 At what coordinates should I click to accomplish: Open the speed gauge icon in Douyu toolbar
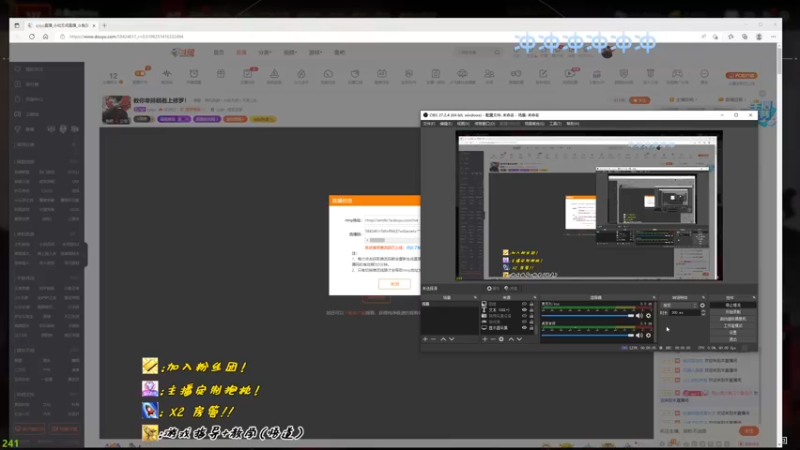328,74
